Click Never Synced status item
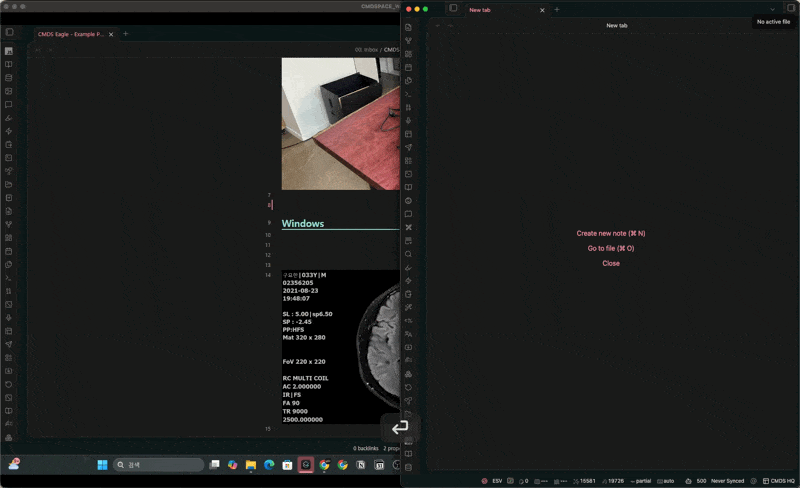 coord(727,481)
